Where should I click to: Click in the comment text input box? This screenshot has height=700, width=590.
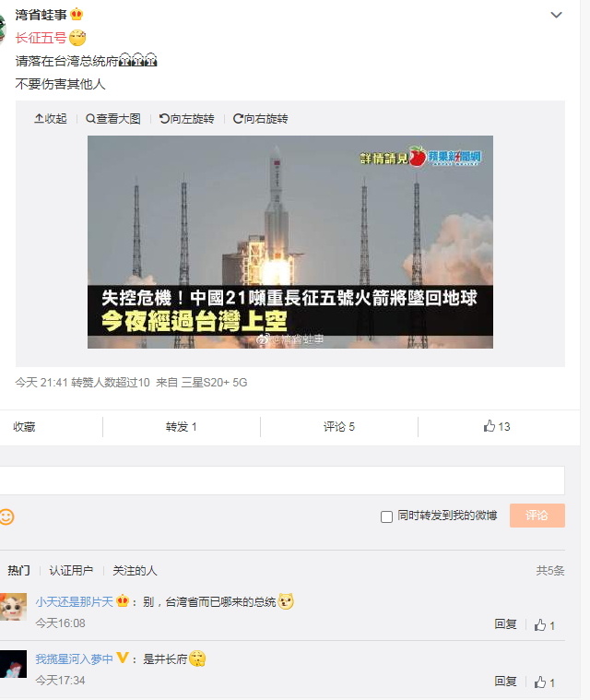coord(282,481)
